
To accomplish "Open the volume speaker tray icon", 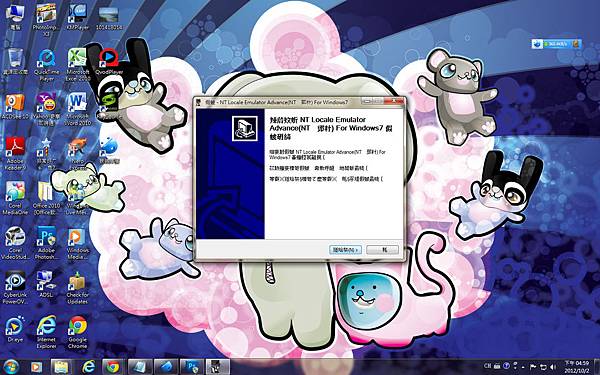I will 553,367.
